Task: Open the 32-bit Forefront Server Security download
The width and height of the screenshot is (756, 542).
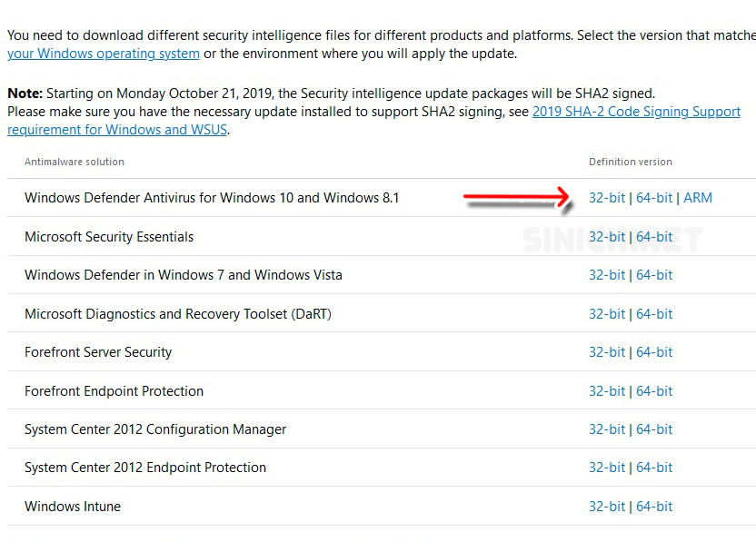Action: click(x=607, y=352)
